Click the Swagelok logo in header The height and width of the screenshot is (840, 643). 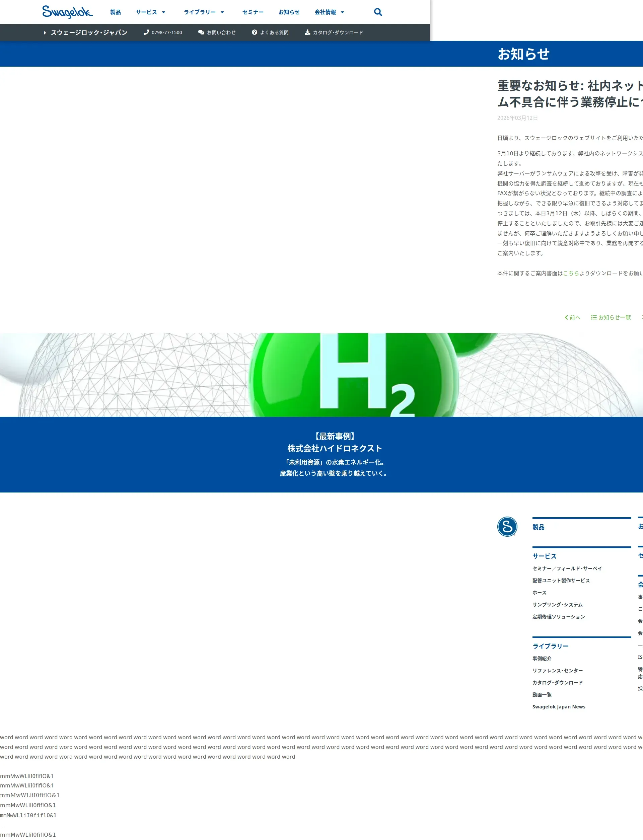tap(67, 12)
